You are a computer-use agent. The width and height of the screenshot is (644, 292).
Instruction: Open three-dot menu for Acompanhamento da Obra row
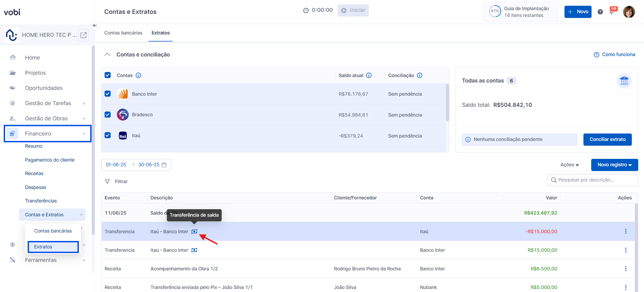point(626,269)
